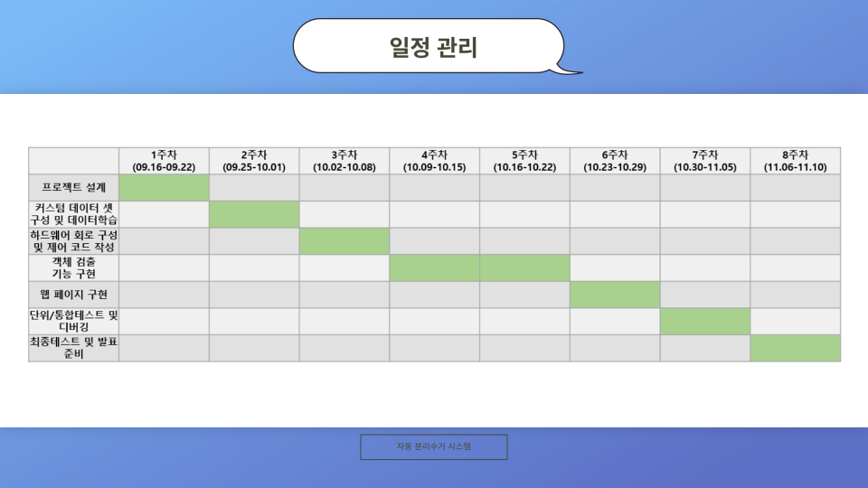Select the 1주차 (09.16-09.22) column header
Image resolution: width=868 pixels, height=488 pixels.
coord(164,161)
